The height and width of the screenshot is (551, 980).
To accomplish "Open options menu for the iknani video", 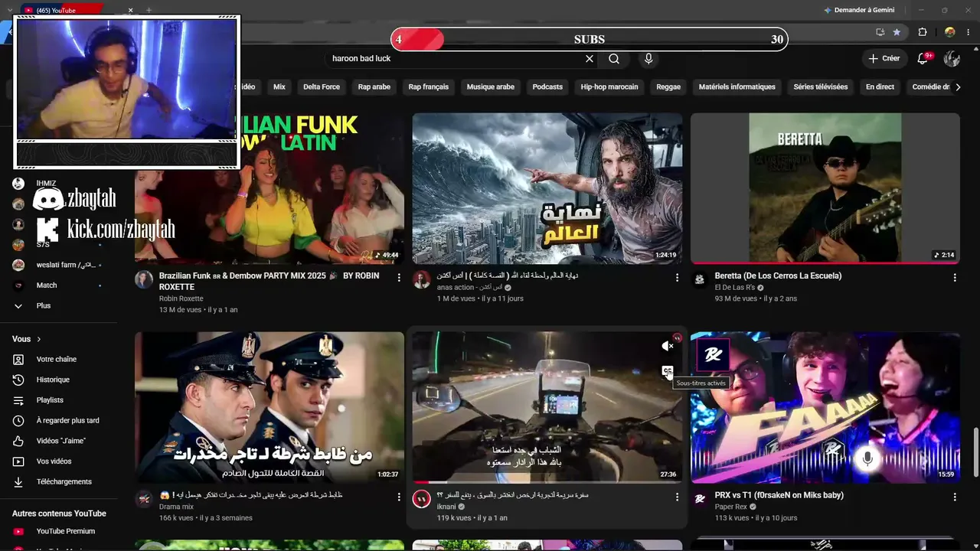I will point(677,497).
